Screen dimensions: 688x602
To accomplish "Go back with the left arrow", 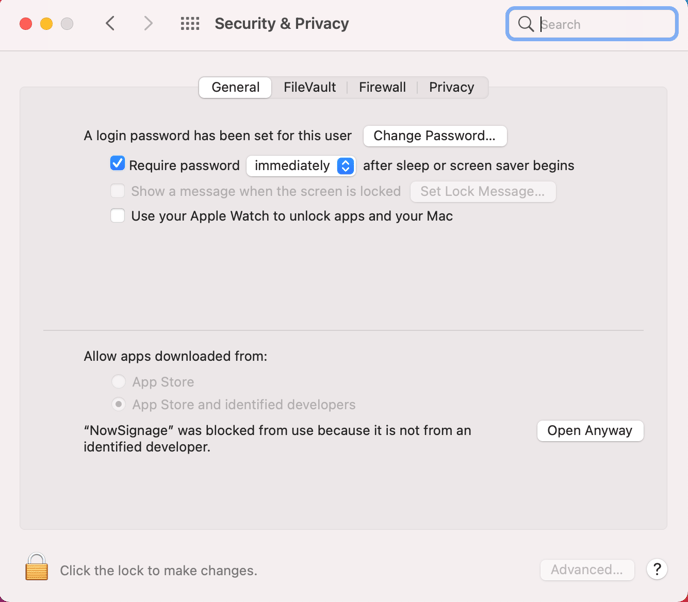I will coord(111,24).
